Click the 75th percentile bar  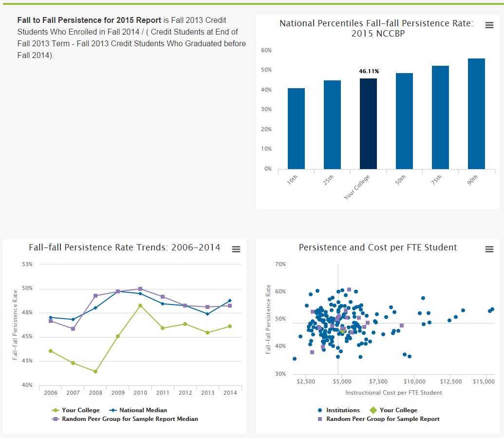440,117
